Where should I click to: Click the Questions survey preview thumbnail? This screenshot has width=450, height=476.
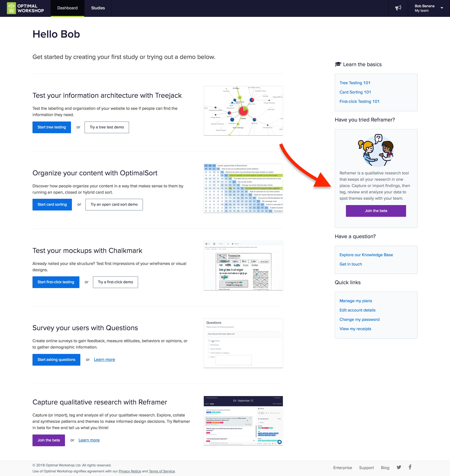click(x=243, y=343)
